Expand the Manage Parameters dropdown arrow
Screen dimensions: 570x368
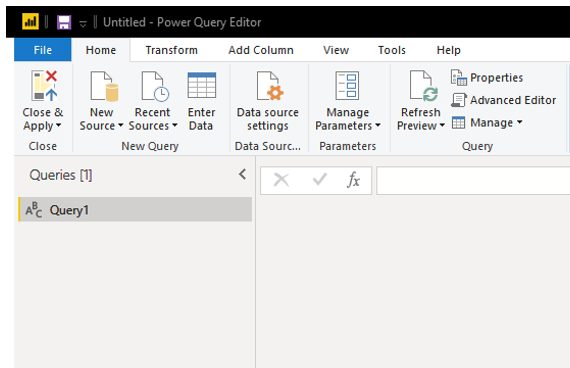(378, 125)
